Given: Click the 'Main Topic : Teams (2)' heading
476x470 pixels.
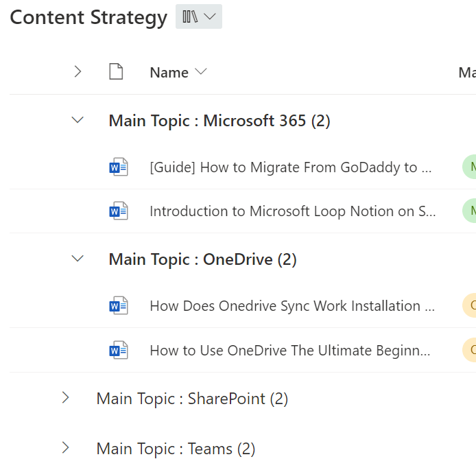Looking at the screenshot, I should point(176,449).
